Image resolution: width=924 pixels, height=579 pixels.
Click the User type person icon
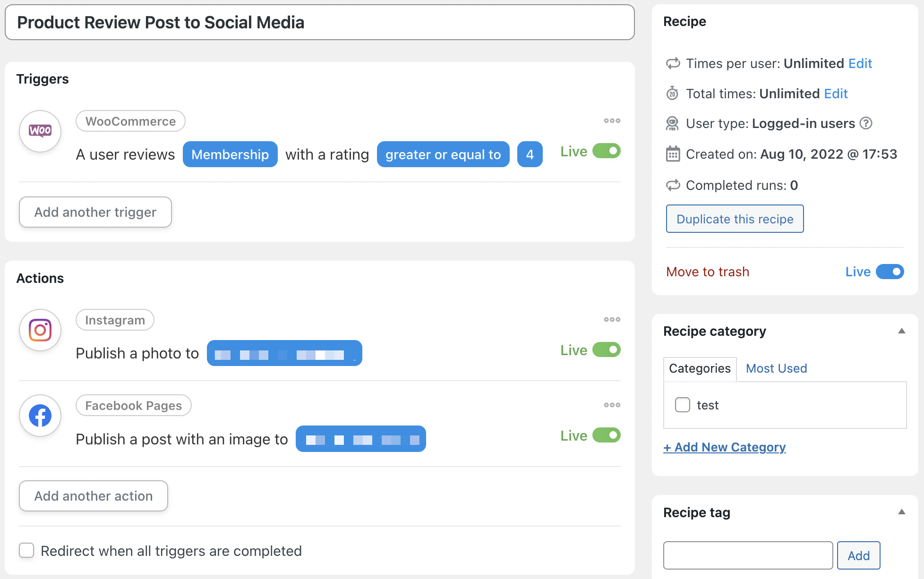pyautogui.click(x=673, y=124)
